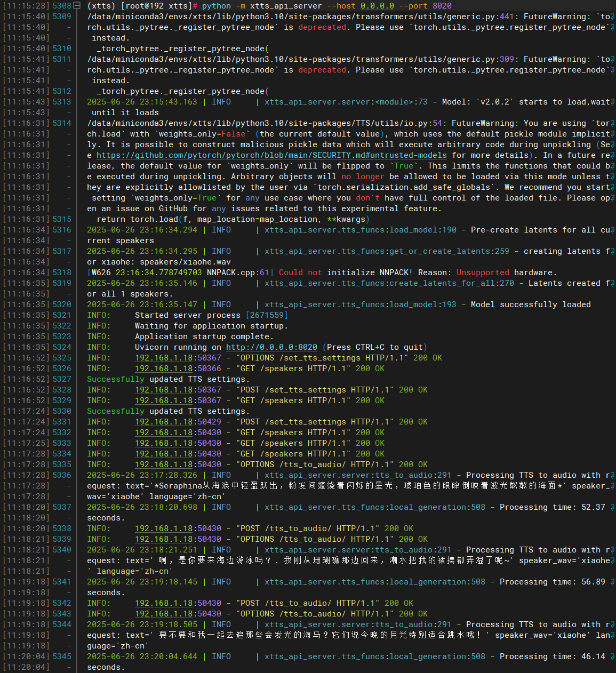Screen dimensions: 616x673
Task: Click the highlighted word 'deprecated'
Action: [x=322, y=27]
